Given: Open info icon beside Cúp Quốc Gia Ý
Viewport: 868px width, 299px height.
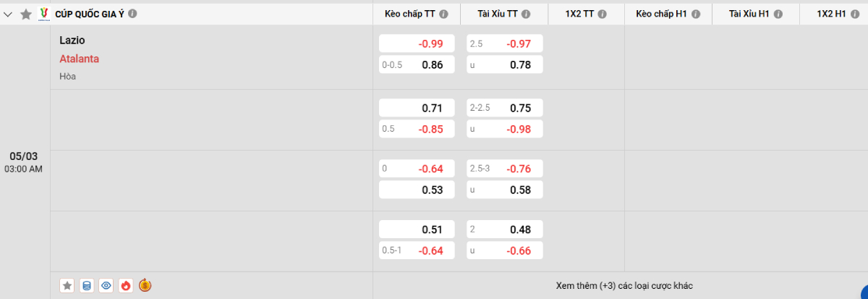Looking at the screenshot, I should tap(132, 14).
